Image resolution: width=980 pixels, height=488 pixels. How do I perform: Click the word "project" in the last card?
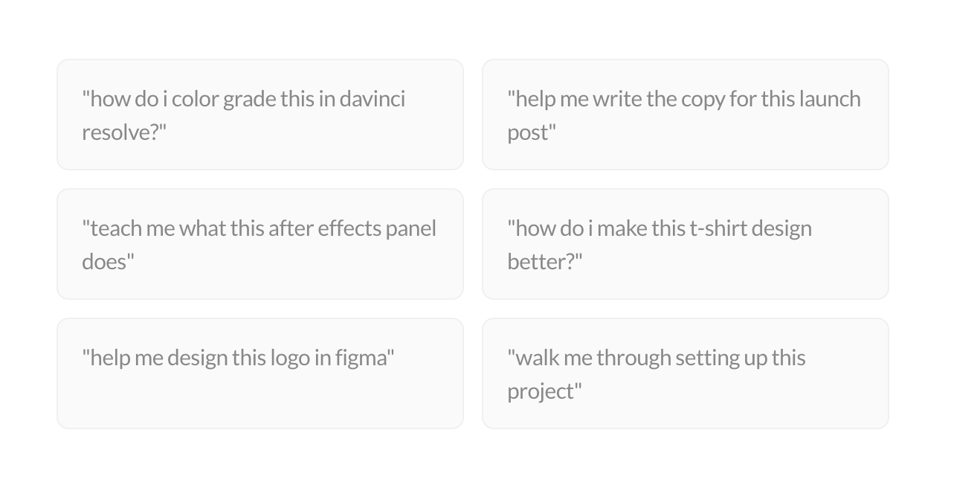pyautogui.click(x=543, y=391)
